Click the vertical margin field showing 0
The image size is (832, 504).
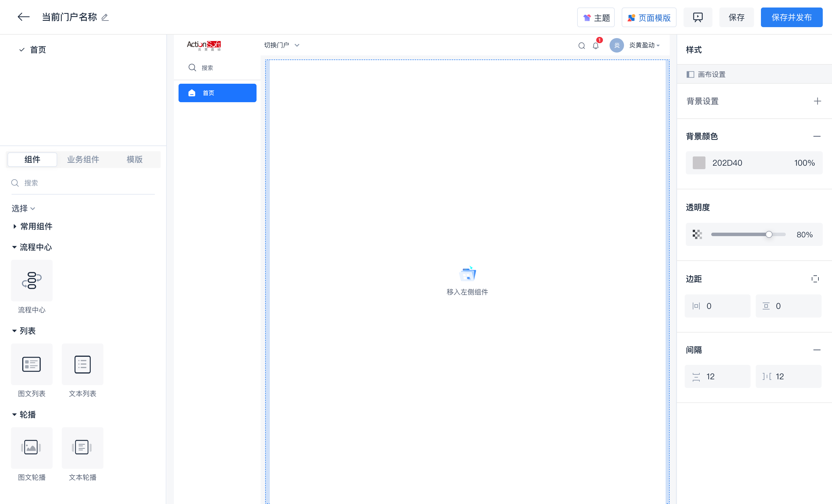point(788,306)
